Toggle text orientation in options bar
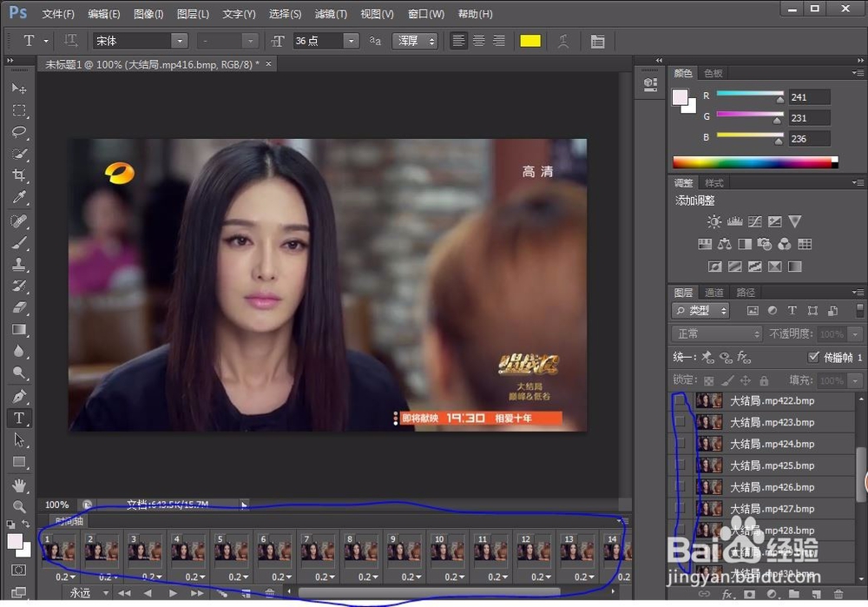The width and height of the screenshot is (868, 607). pyautogui.click(x=70, y=41)
